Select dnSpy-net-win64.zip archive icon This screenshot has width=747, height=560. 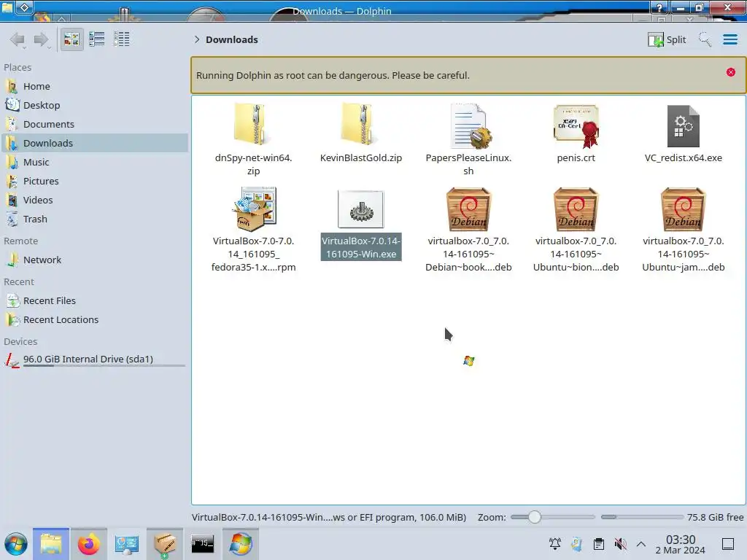(x=253, y=124)
